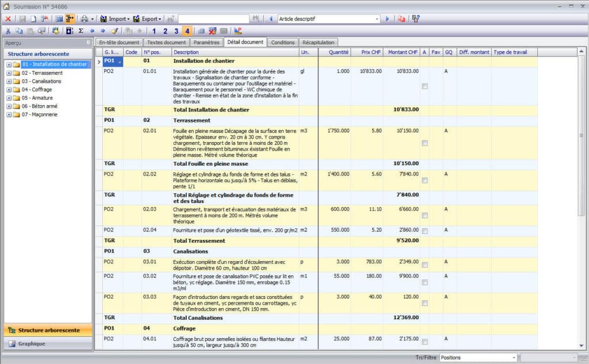Click the blue left arrow outdent icon

pos(92,31)
